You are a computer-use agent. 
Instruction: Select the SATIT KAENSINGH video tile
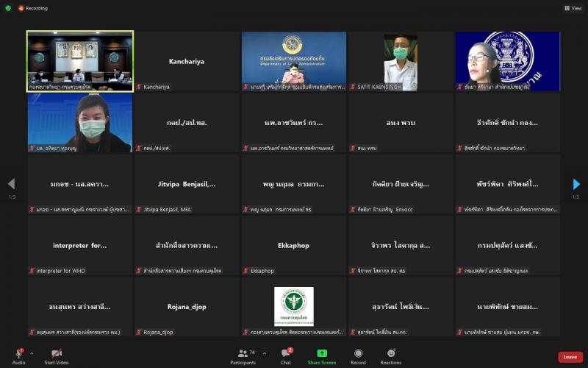coord(401,61)
